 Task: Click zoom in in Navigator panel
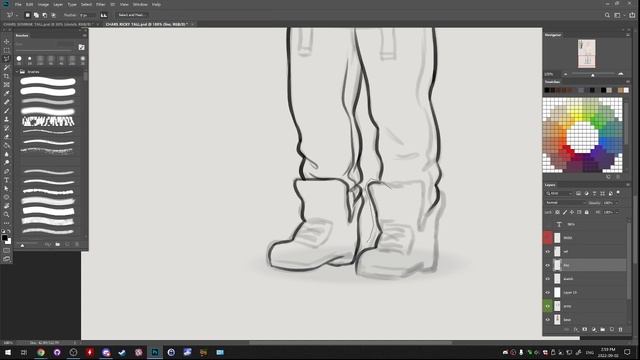click(x=621, y=74)
